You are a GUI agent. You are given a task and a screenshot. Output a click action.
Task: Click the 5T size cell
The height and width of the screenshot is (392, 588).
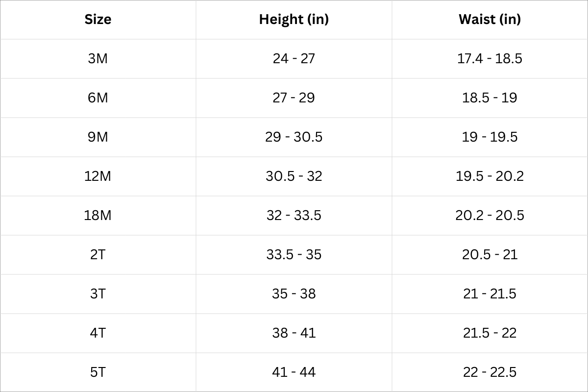(98, 372)
